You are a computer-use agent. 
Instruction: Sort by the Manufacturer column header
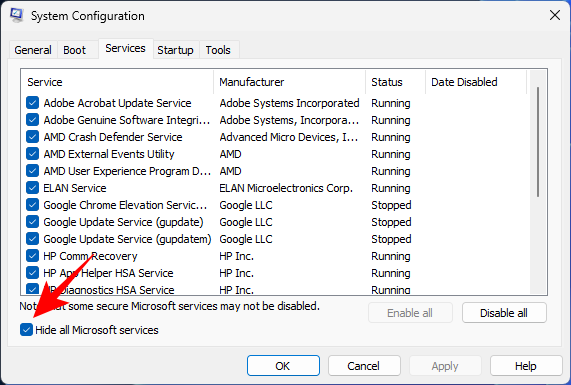[290, 82]
